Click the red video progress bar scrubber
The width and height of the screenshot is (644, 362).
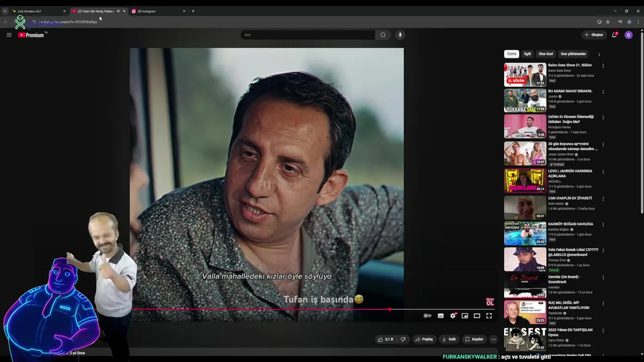390,309
